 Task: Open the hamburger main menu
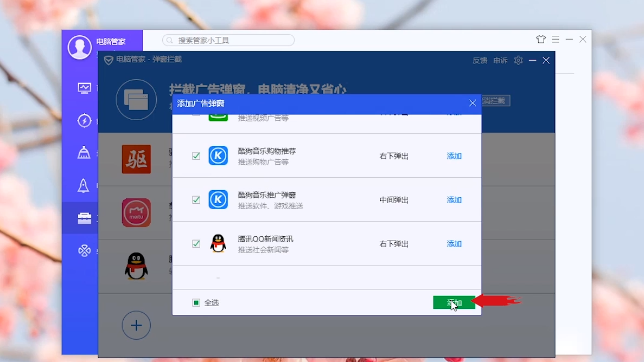pos(555,39)
